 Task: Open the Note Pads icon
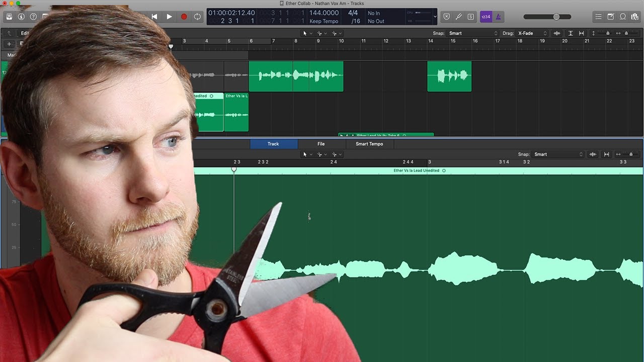tap(610, 17)
